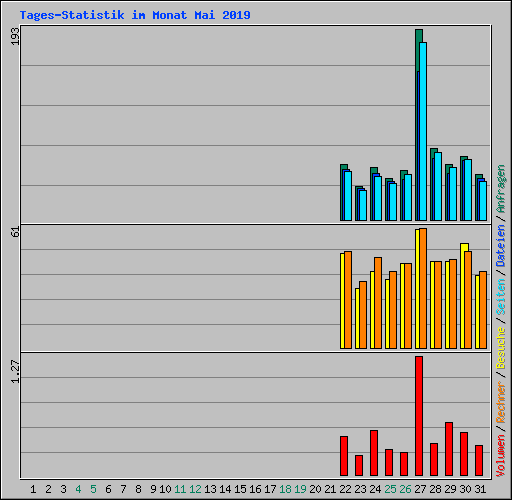Click the 'Dateien' legend label

(501, 245)
